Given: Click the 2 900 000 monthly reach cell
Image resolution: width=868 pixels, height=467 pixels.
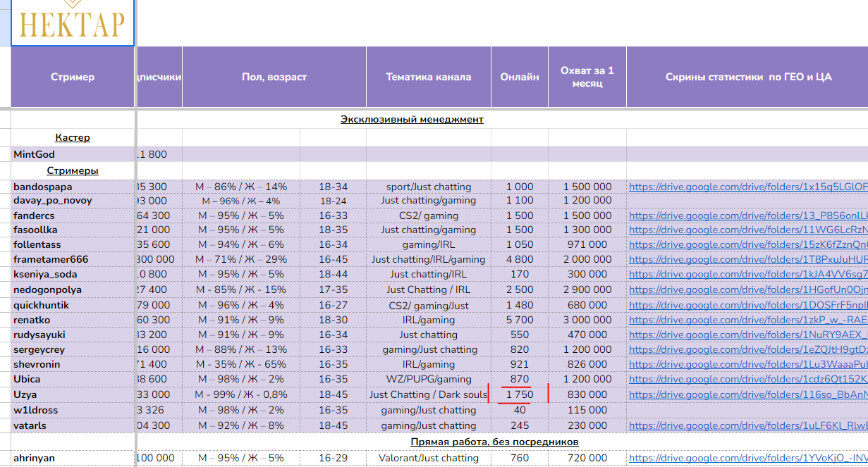Looking at the screenshot, I should 587,289.
